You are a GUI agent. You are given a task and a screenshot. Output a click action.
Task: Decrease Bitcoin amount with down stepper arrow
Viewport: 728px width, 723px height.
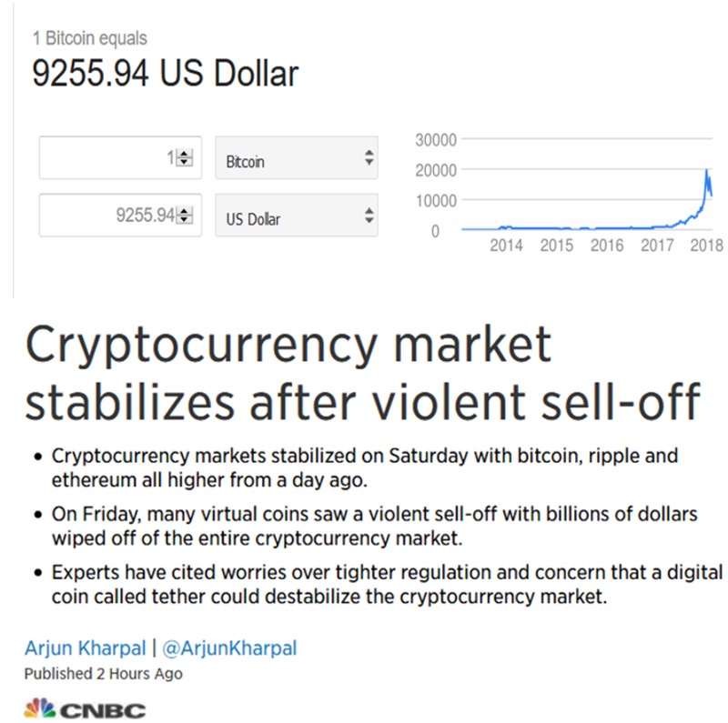click(185, 162)
